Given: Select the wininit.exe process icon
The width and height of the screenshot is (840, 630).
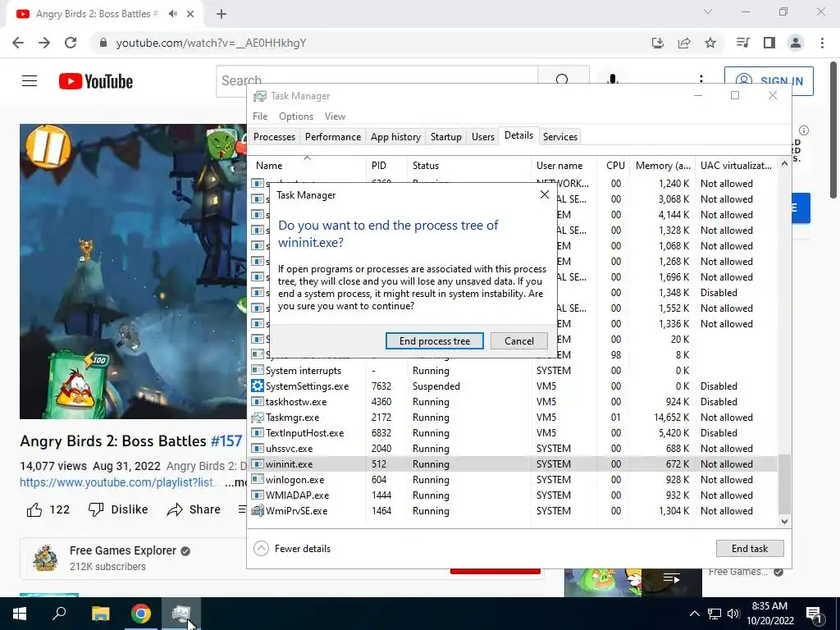Looking at the screenshot, I should point(257,464).
